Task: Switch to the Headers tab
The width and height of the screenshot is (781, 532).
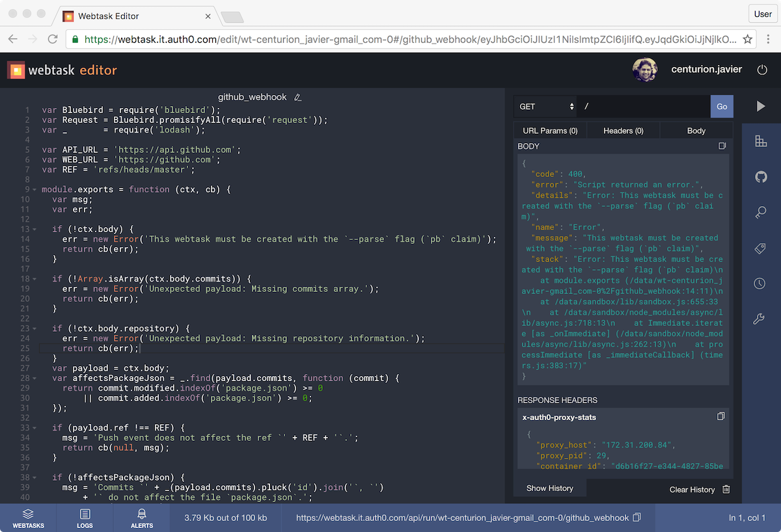Action: [622, 130]
